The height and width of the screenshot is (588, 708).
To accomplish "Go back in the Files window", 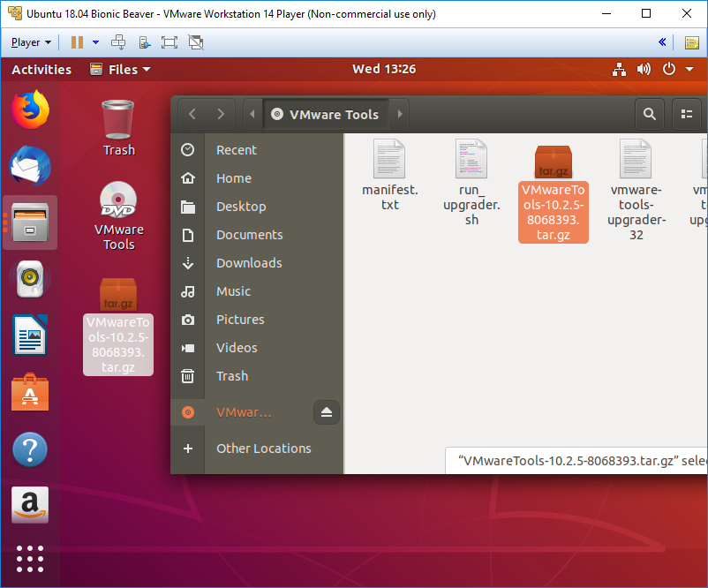I will (x=192, y=114).
